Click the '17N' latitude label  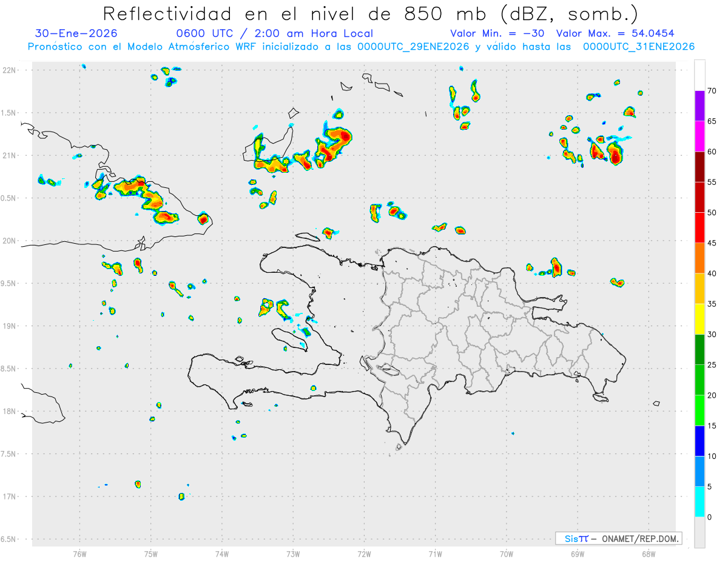click(x=10, y=497)
